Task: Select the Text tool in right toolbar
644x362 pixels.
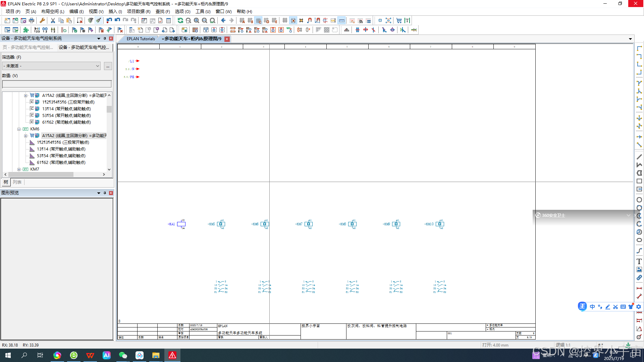Action: (x=639, y=261)
